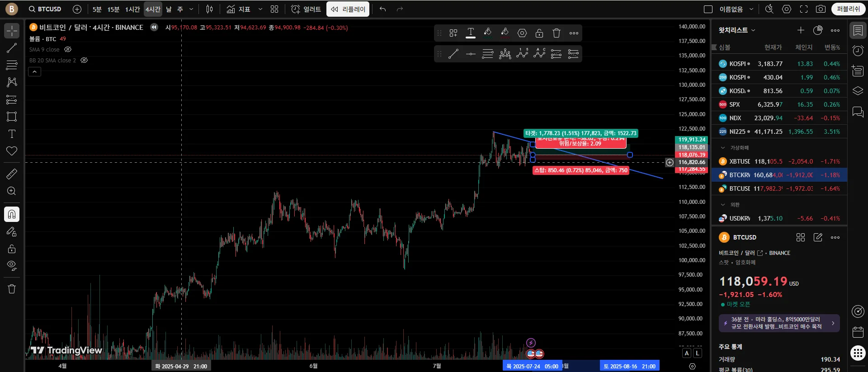Open the 지표 indicators dialog
This screenshot has width=868, height=372.
[x=238, y=9]
